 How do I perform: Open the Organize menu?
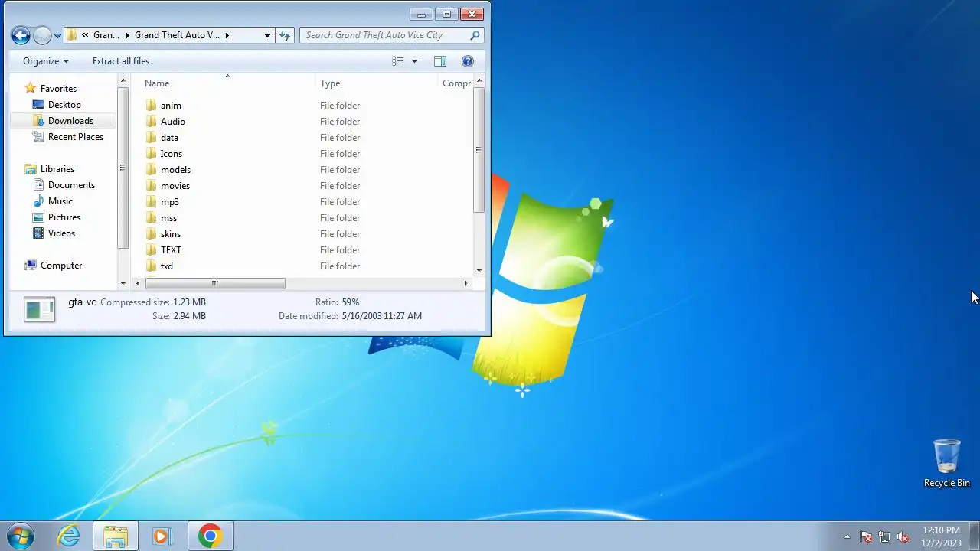(46, 61)
